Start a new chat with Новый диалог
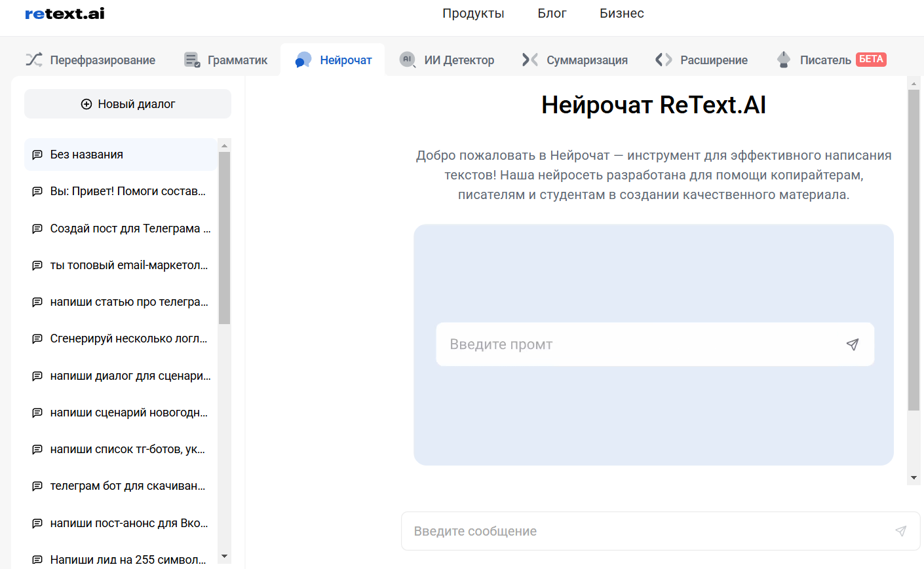This screenshot has height=569, width=924. click(128, 104)
